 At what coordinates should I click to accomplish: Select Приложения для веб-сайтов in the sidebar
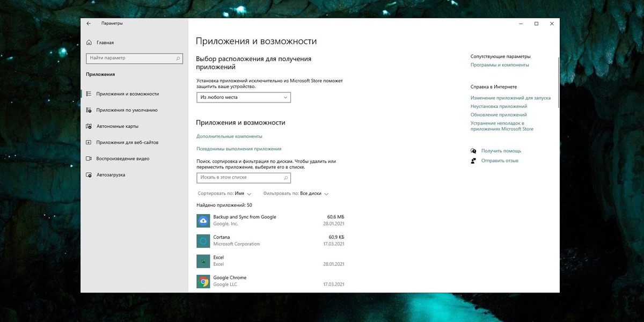click(x=127, y=142)
